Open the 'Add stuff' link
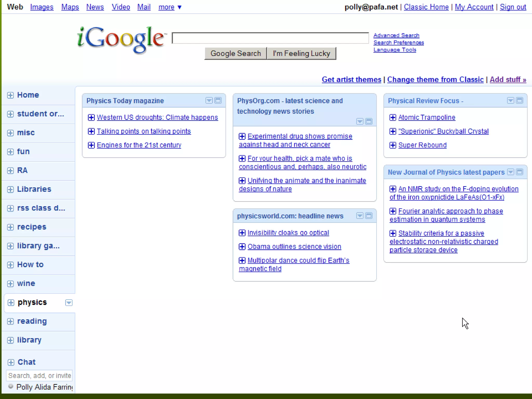Screen dimensions: 532x399 (508, 79)
